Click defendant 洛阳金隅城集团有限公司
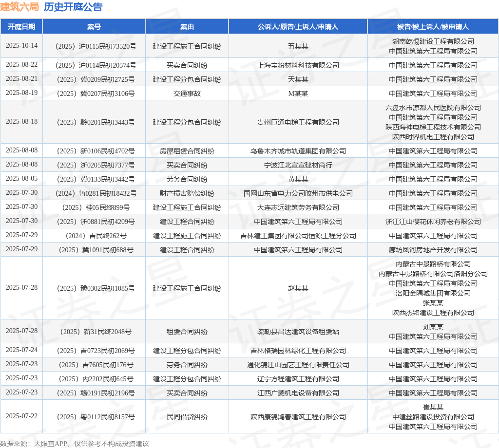The width and height of the screenshot is (499, 448). click(433, 293)
